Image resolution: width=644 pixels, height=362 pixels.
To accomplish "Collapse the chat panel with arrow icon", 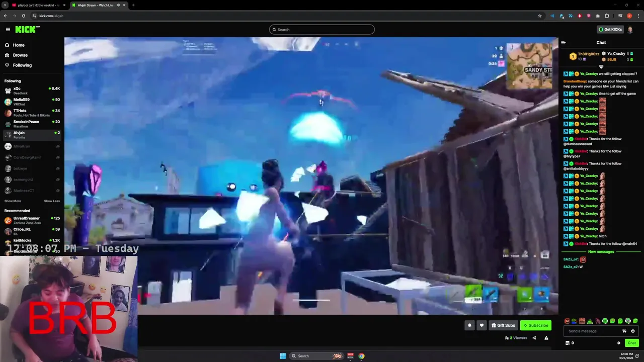I will 563,43.
